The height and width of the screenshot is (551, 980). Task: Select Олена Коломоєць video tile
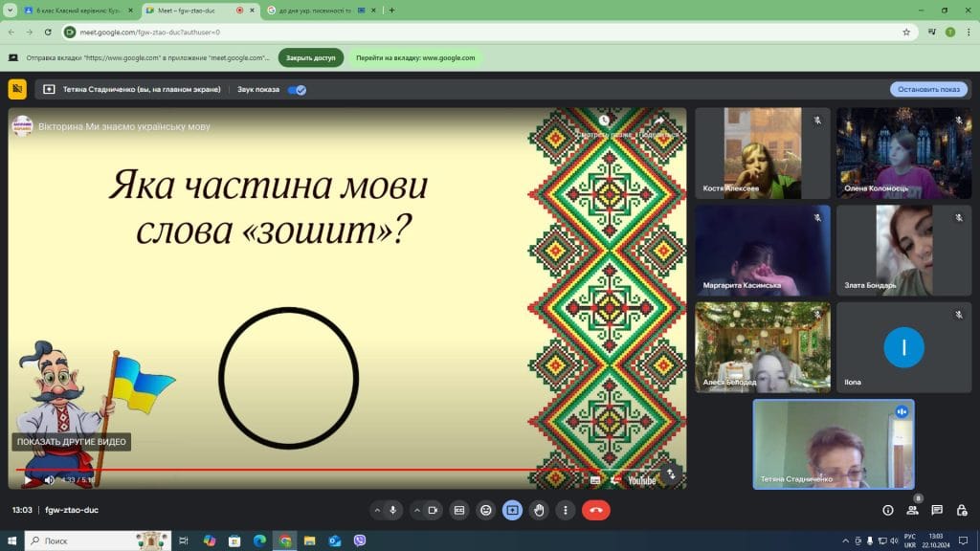[903, 153]
